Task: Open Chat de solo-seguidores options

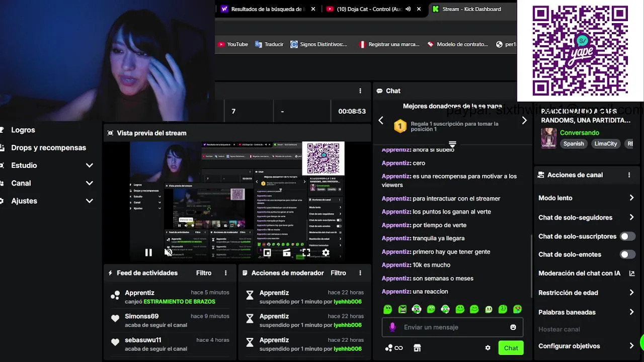Action: click(586, 218)
